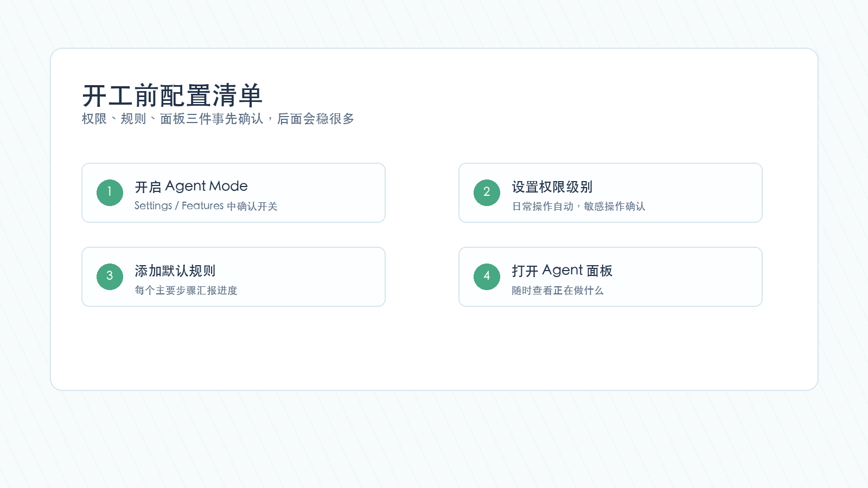868x488 pixels.
Task: Click the green step 3 circle
Action: click(x=110, y=277)
